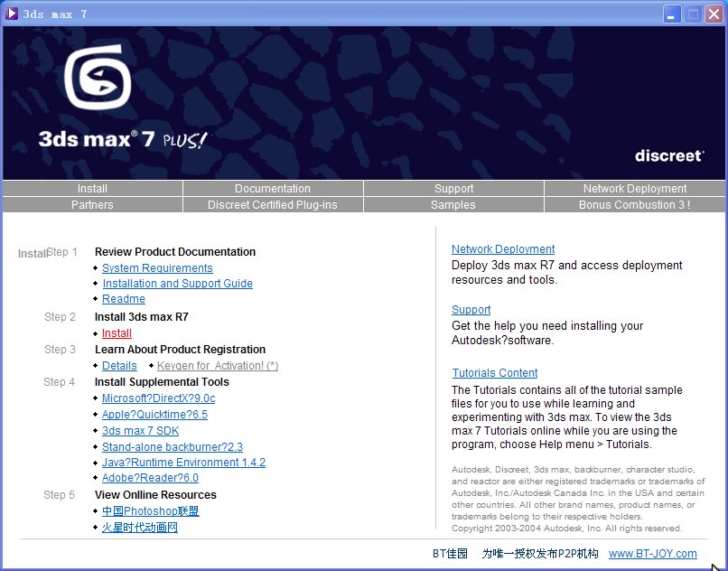Click the 'View Online Resources' heading
This screenshot has width=728, height=571.
pos(155,495)
